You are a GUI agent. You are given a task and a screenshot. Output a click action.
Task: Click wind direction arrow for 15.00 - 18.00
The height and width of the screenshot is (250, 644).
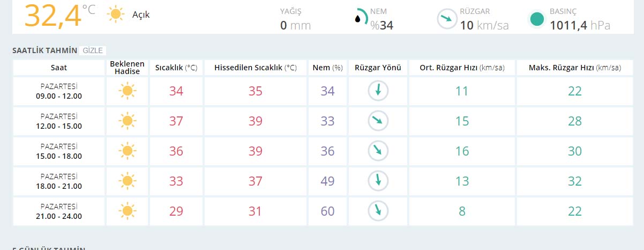click(x=378, y=151)
